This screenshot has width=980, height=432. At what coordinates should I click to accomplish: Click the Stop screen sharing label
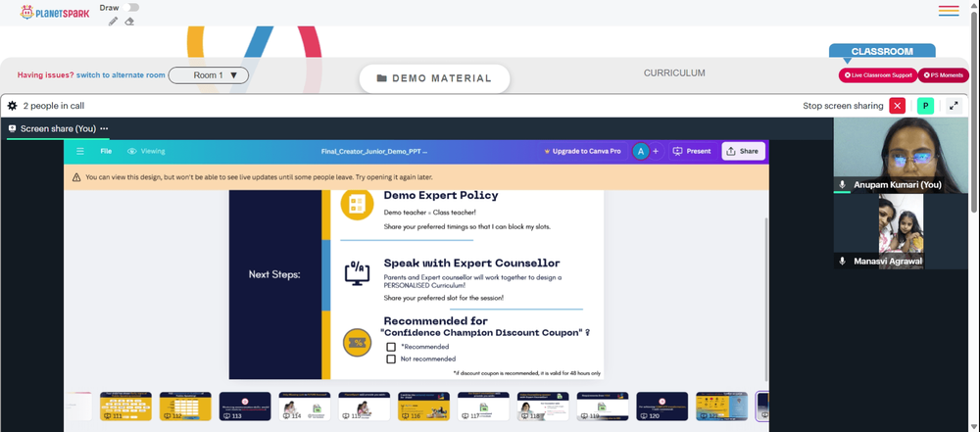click(843, 106)
